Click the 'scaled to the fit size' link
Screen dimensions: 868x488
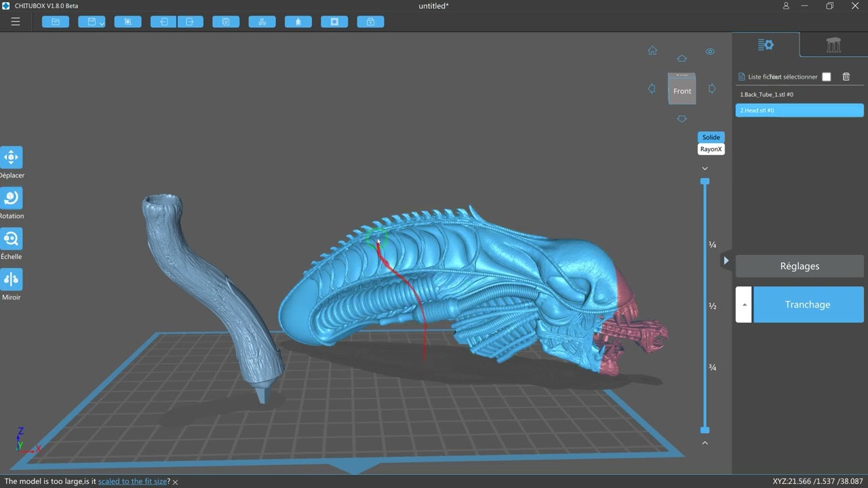click(132, 481)
